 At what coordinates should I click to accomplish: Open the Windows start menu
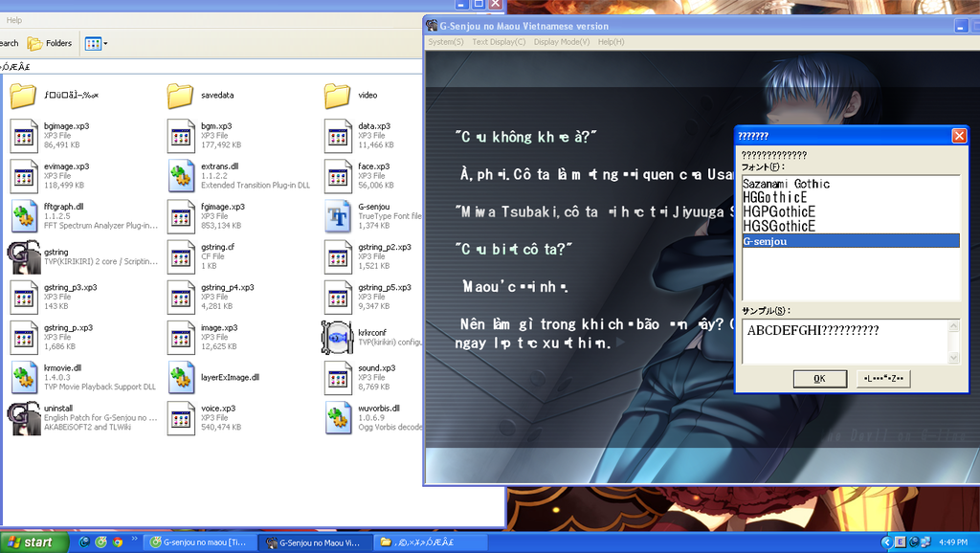click(33, 542)
